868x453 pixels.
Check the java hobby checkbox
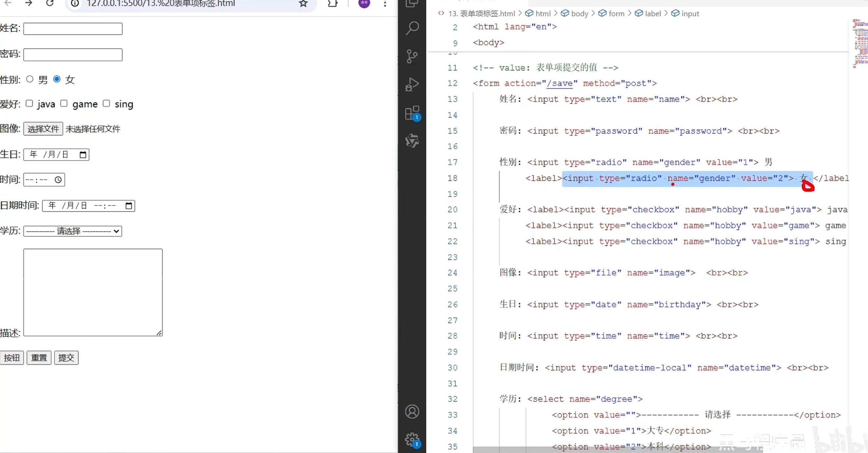(x=29, y=103)
